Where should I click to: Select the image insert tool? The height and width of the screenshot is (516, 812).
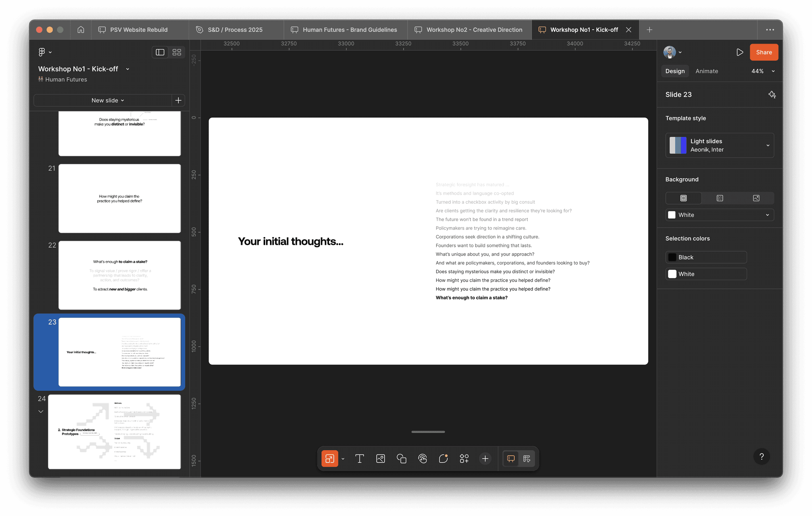(381, 459)
